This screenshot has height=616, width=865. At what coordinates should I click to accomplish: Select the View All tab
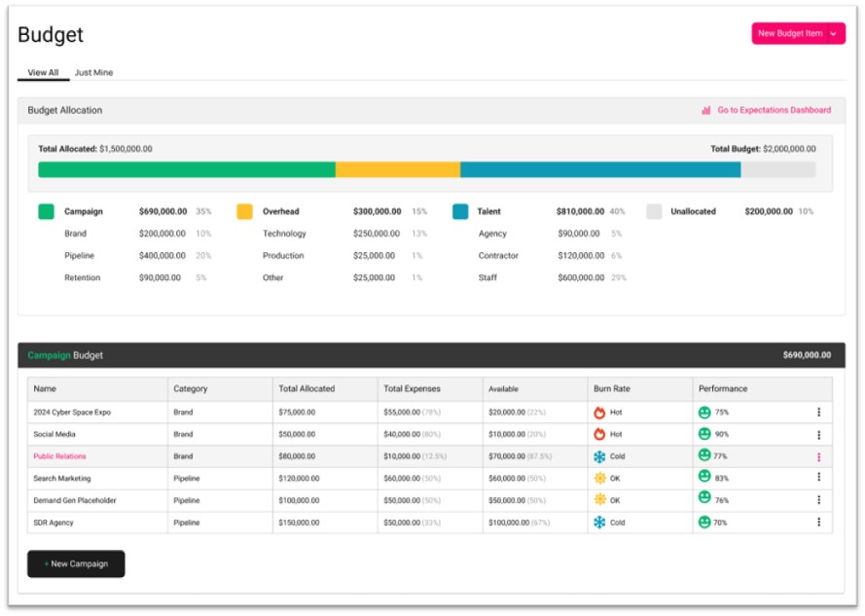(x=43, y=73)
